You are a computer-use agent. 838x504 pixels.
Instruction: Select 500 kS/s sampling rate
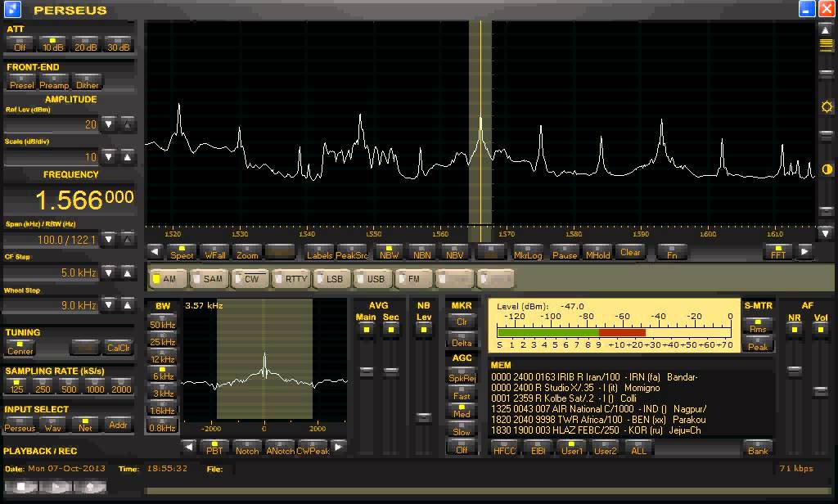[69, 386]
